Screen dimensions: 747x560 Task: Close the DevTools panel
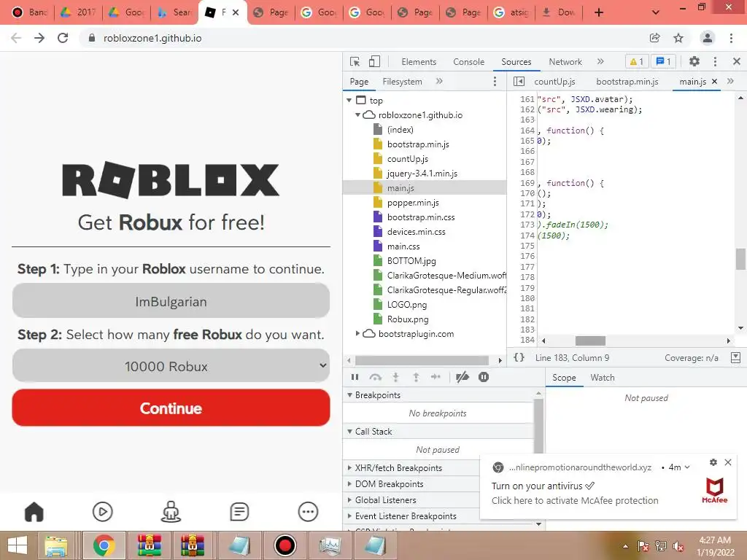click(x=737, y=61)
